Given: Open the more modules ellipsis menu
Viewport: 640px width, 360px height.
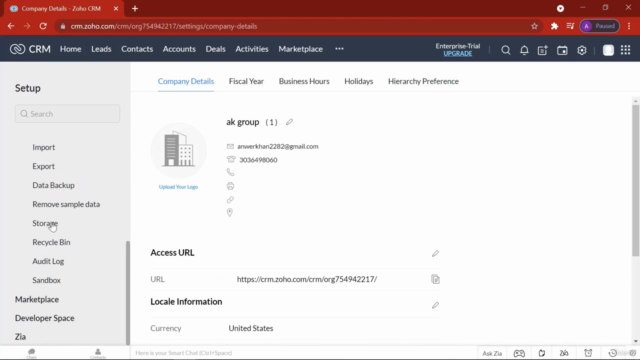Looking at the screenshot, I should (x=339, y=49).
